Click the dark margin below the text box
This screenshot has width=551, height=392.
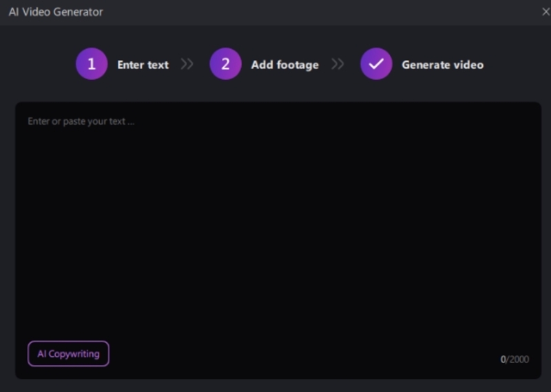point(275,385)
